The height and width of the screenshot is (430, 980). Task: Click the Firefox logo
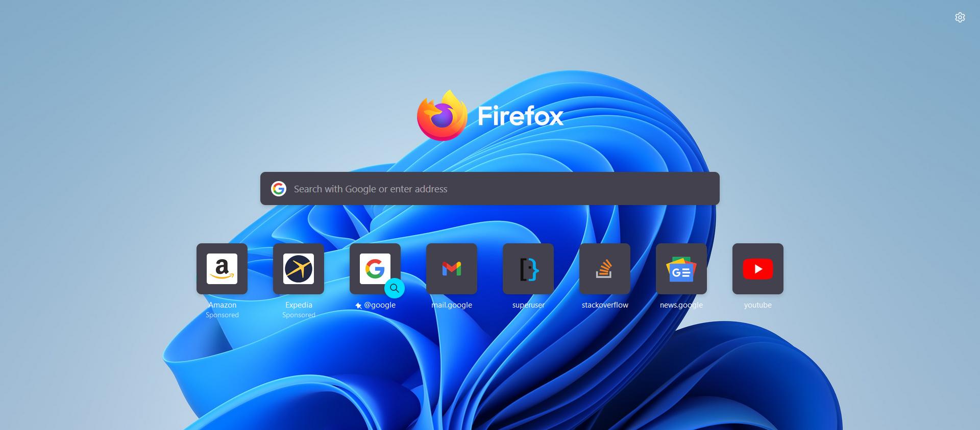point(442,115)
